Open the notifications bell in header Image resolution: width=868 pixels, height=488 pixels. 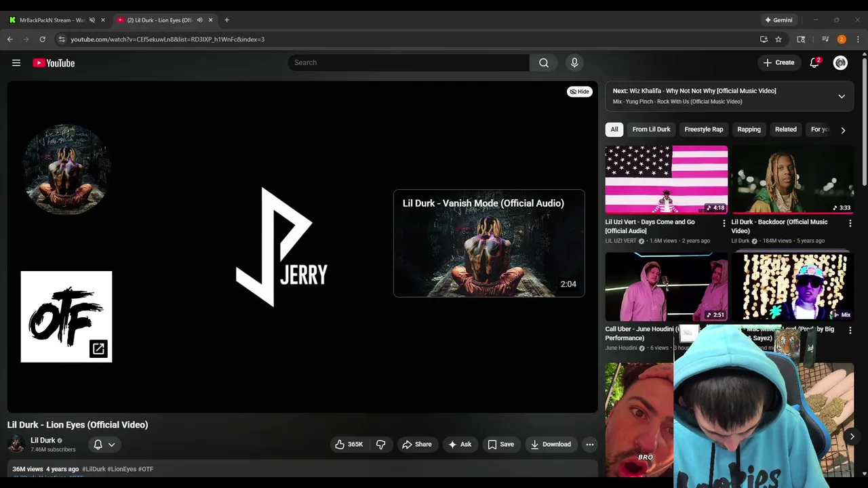click(x=814, y=63)
